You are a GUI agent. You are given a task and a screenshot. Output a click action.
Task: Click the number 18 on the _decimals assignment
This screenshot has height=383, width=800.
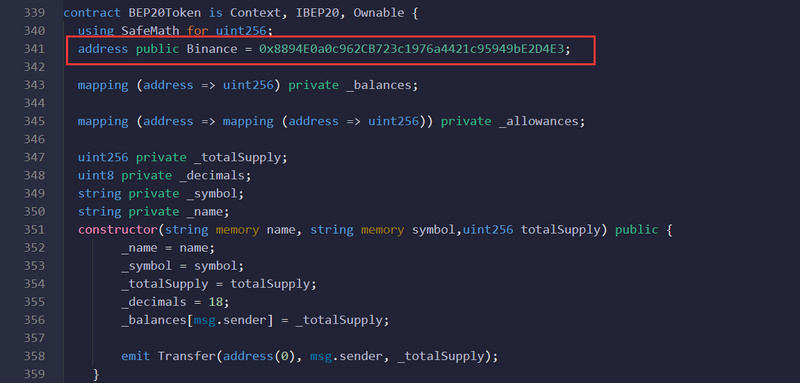pyautogui.click(x=215, y=302)
